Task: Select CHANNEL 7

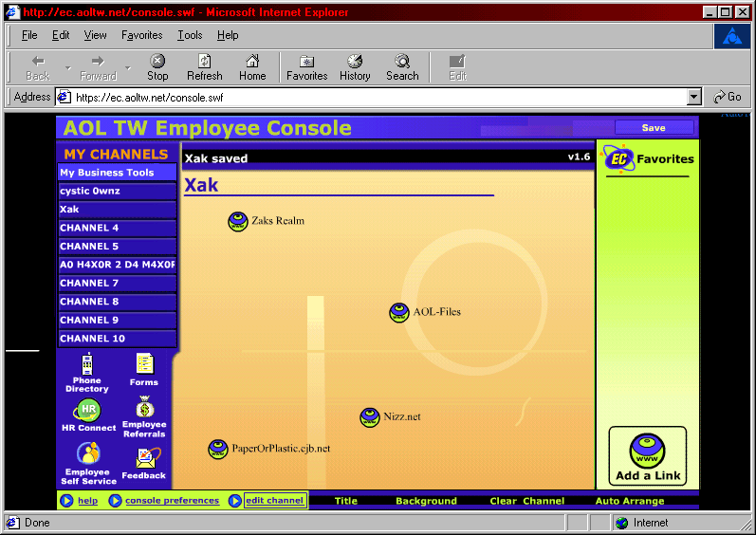Action: click(118, 283)
